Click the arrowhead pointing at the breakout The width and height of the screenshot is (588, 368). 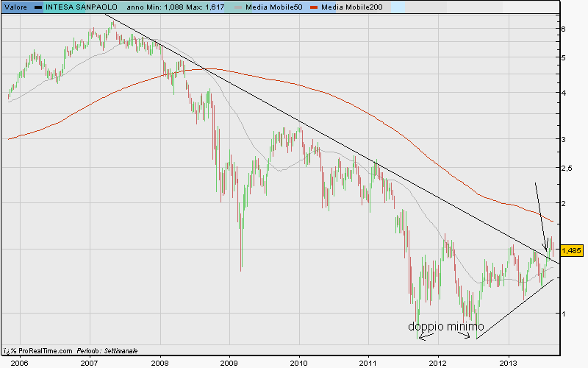545,250
